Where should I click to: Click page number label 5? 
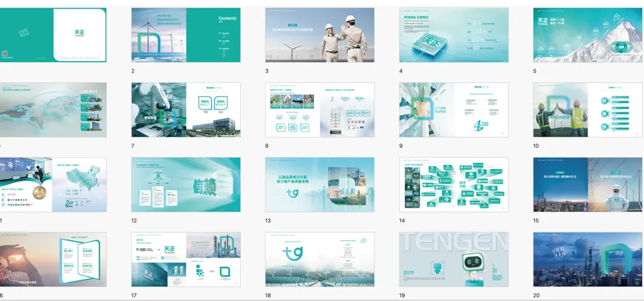coord(535,71)
